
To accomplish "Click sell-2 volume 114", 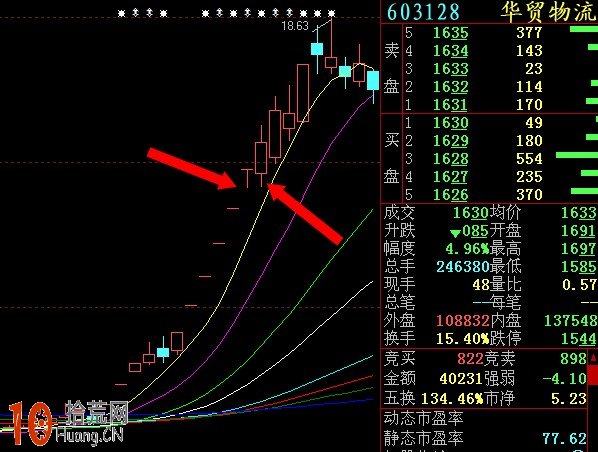I will pyautogui.click(x=529, y=87).
